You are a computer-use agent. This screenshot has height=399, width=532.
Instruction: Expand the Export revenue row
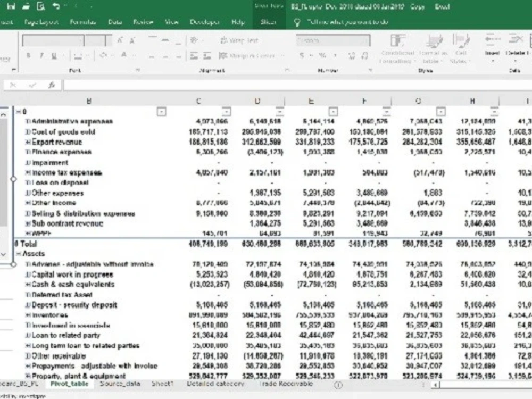click(x=28, y=142)
